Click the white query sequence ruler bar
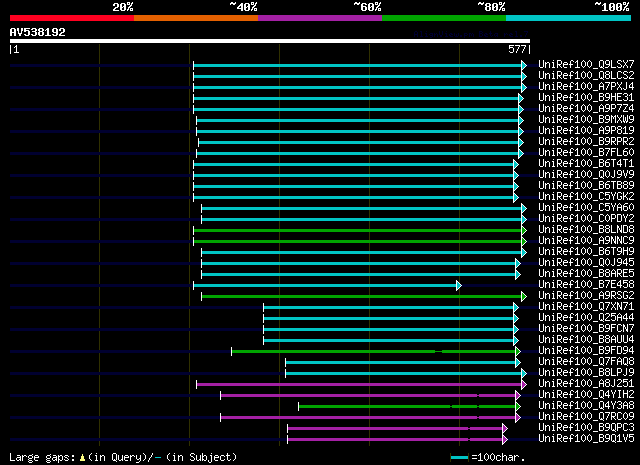640x465 pixels. [270, 41]
